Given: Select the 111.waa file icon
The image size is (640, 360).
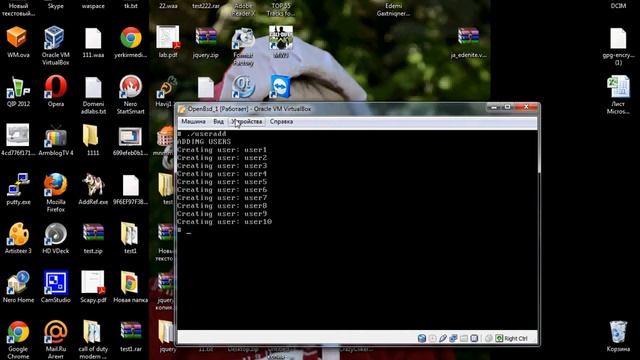Looking at the screenshot, I should tap(93, 42).
